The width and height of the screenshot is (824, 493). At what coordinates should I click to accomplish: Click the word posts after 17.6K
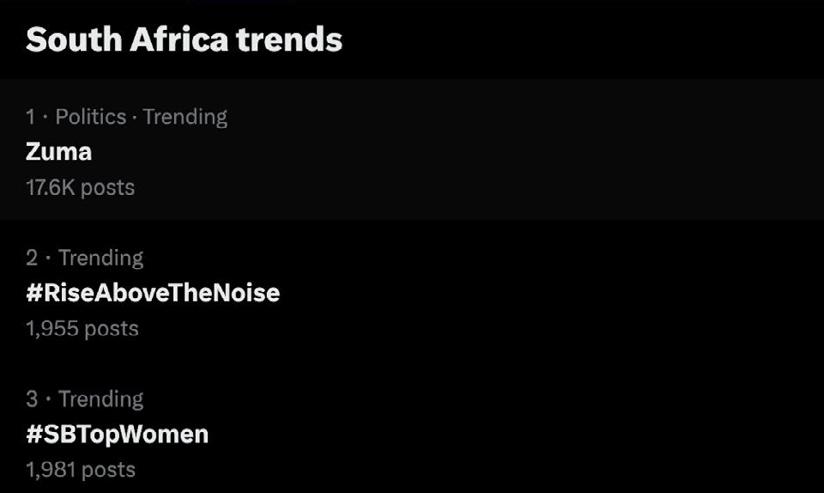107,187
